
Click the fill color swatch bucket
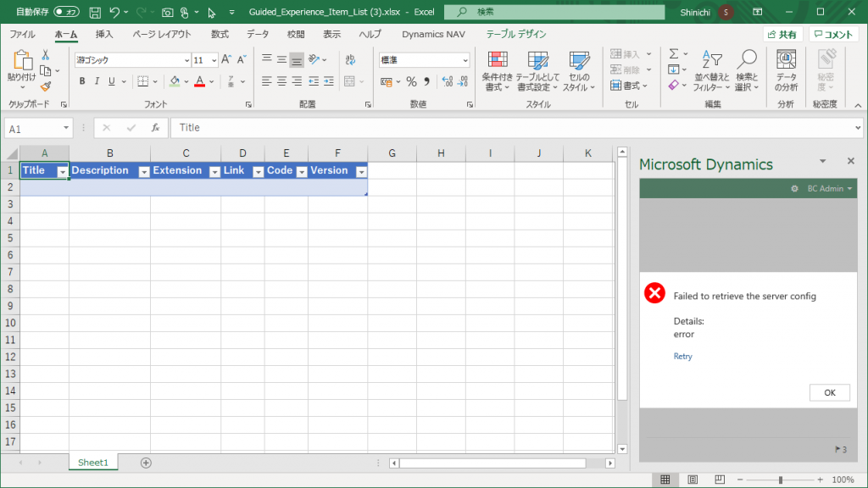coord(175,82)
